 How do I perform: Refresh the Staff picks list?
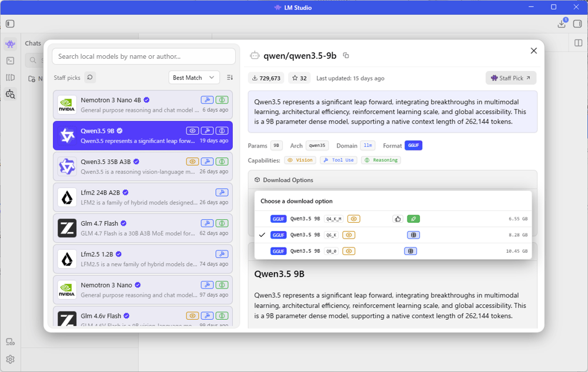point(90,78)
